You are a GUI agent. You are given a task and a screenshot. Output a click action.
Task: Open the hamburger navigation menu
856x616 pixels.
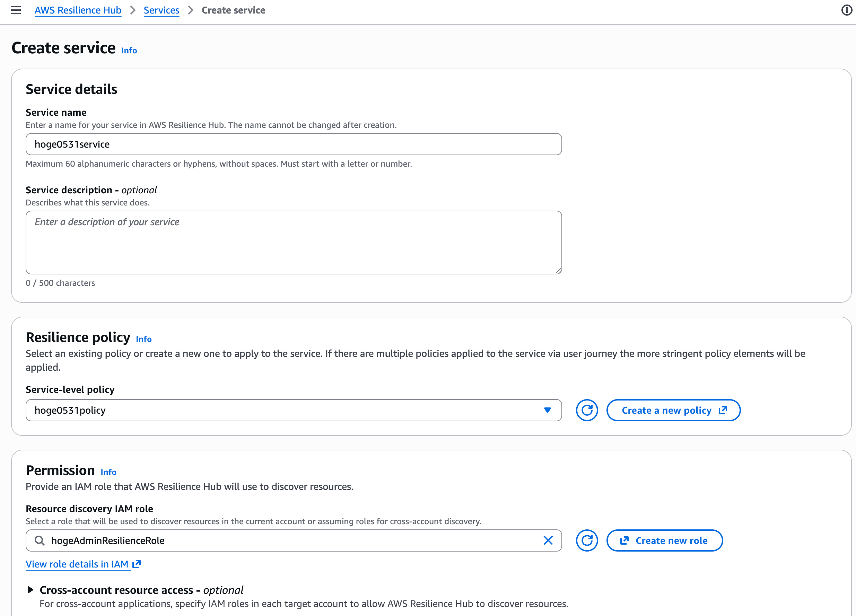(16, 10)
